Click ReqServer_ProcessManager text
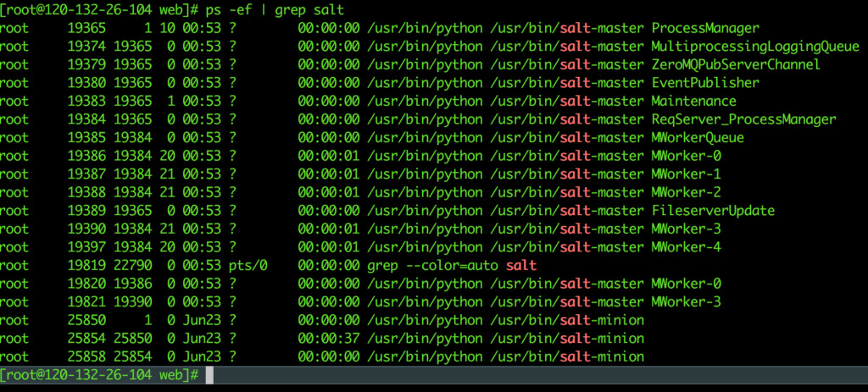Screen dimensions: 868x392 click(x=743, y=119)
